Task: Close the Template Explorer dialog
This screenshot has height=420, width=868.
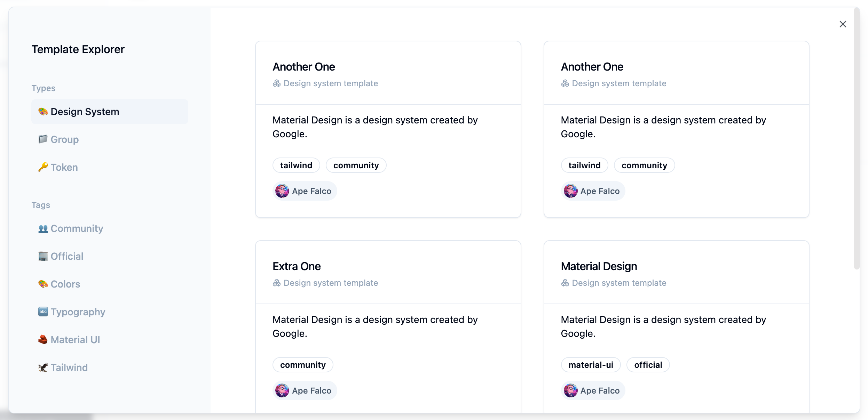Action: tap(843, 24)
